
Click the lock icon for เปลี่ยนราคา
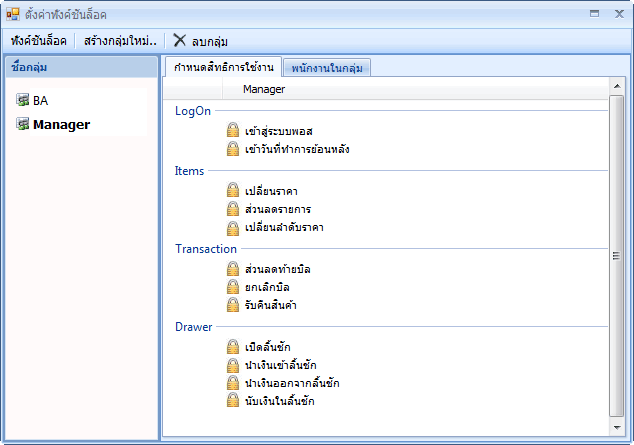pos(233,190)
